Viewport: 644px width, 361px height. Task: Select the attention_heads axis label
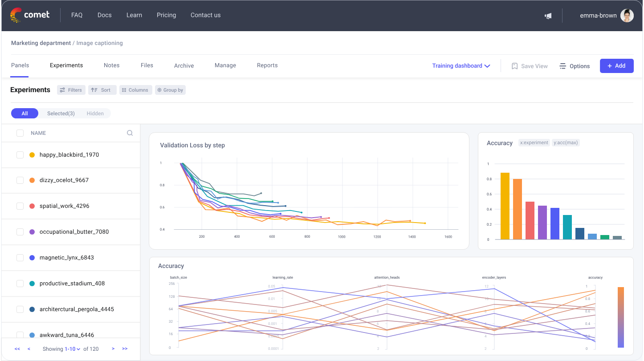click(387, 278)
